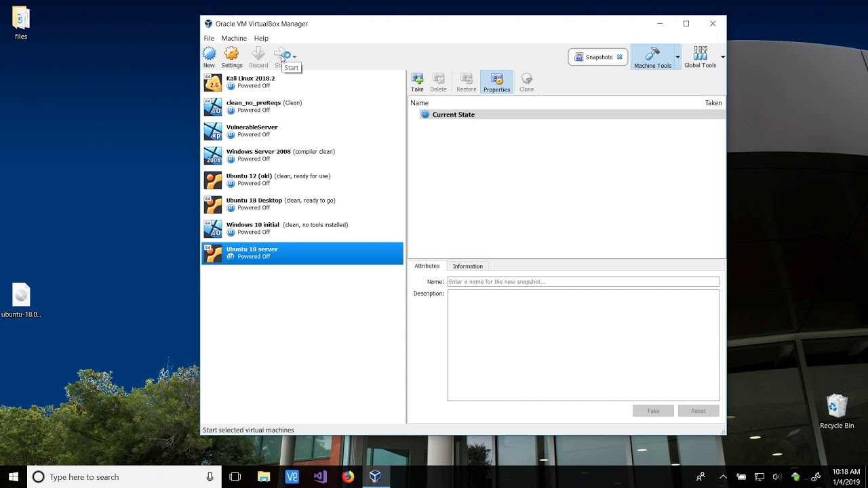Click the VirtualBox taskbar icon
Viewport: 868px width, 488px height.
376,476
